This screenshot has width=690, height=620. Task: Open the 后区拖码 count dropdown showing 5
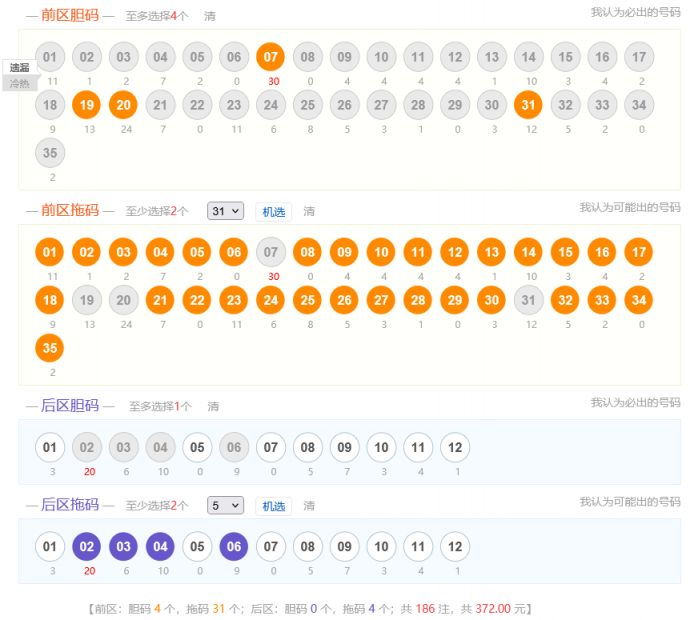tap(225, 506)
